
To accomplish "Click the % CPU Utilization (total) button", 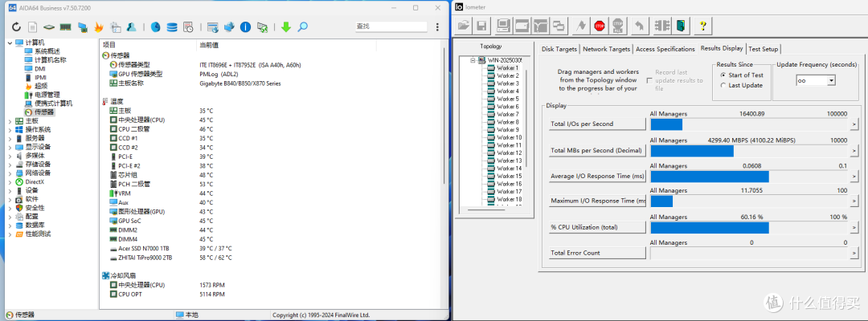I will click(x=596, y=227).
